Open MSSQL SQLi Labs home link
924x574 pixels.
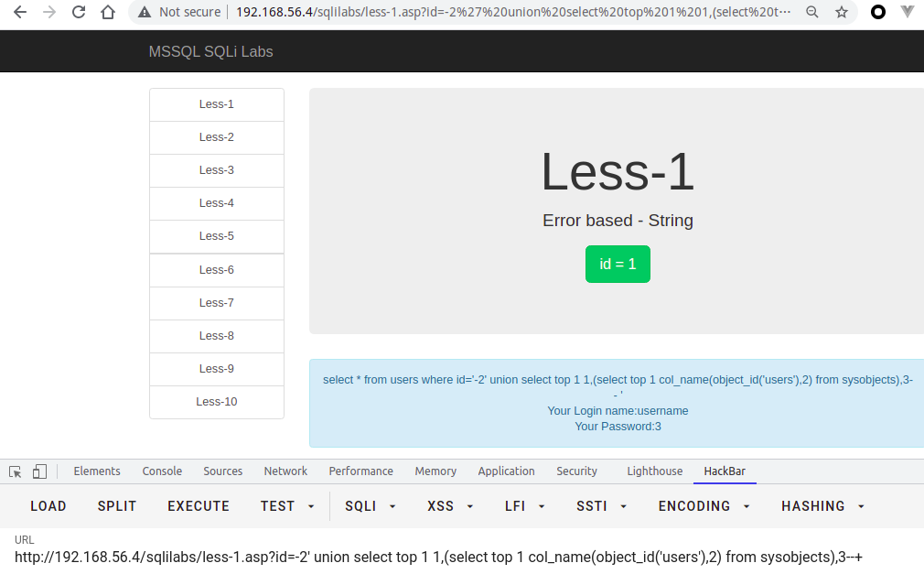coord(211,51)
